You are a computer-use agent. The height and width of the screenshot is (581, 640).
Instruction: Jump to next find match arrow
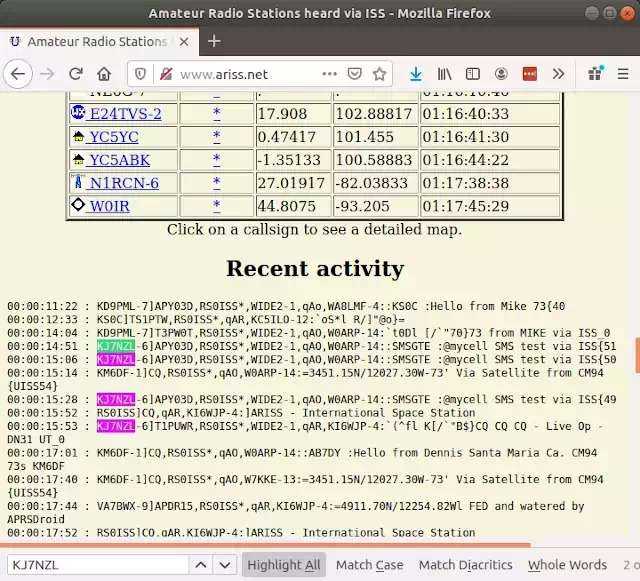tap(226, 565)
